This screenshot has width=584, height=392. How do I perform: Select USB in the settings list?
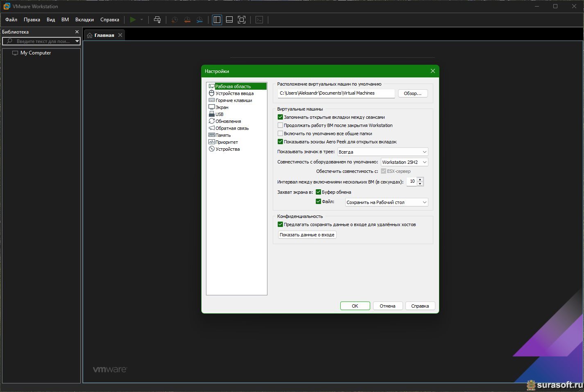pyautogui.click(x=220, y=114)
